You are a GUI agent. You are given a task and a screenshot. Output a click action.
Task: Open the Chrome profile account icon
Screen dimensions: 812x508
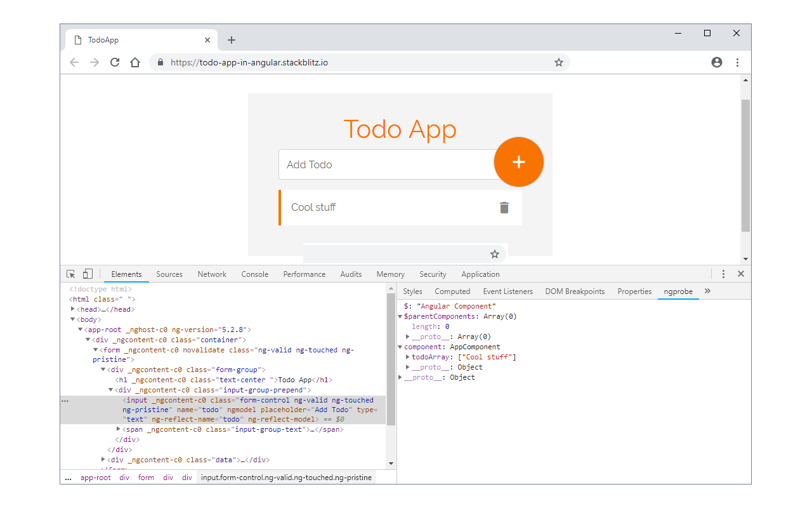coord(717,62)
